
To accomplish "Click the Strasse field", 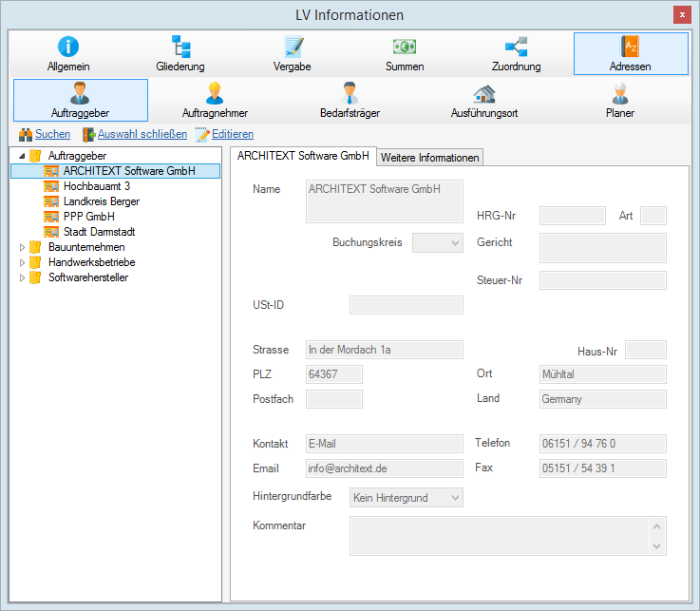I will pyautogui.click(x=385, y=350).
